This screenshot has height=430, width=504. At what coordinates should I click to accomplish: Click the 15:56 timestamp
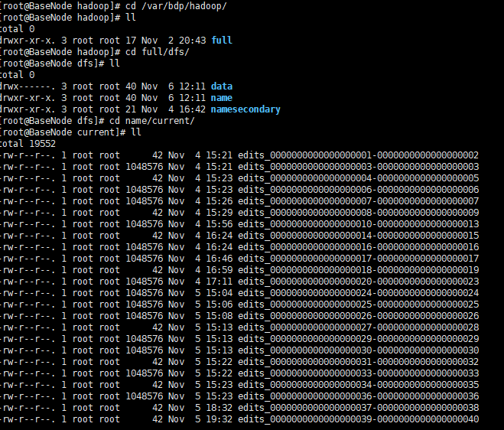(219, 224)
